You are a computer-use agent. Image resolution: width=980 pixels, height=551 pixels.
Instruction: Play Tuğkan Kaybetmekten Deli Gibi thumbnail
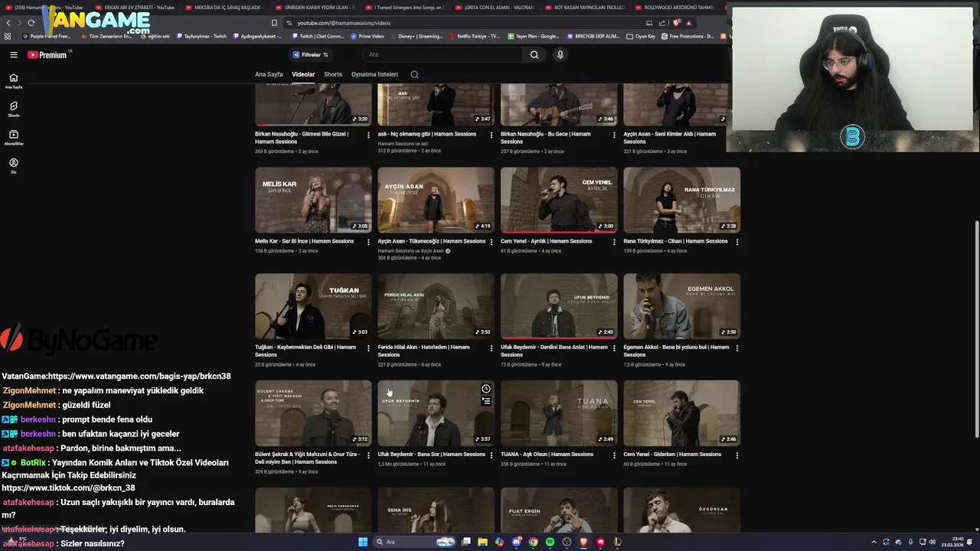(x=313, y=306)
